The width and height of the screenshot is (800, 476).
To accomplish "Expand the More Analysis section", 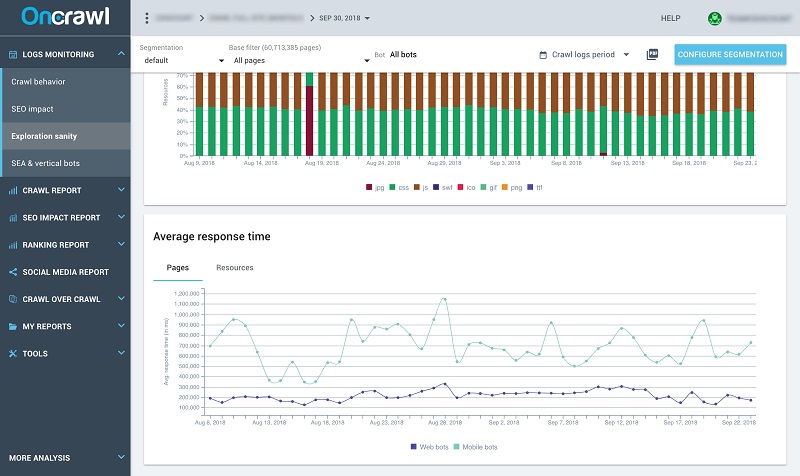I will pos(65,458).
